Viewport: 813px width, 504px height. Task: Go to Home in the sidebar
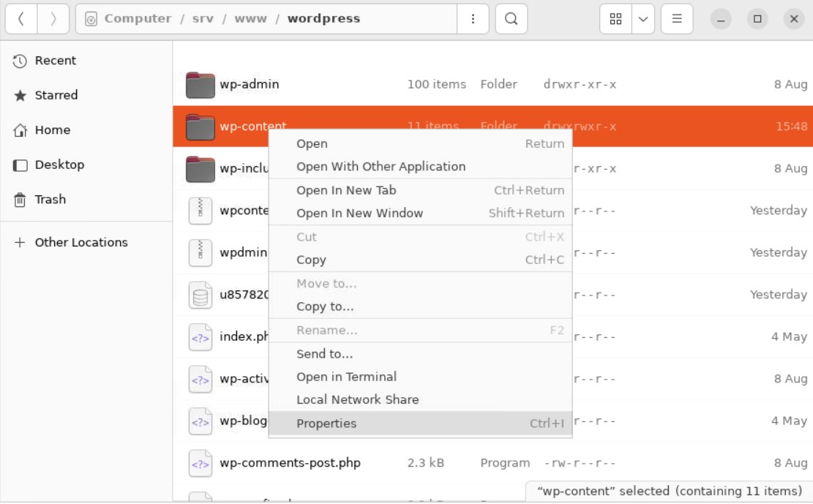86,130
